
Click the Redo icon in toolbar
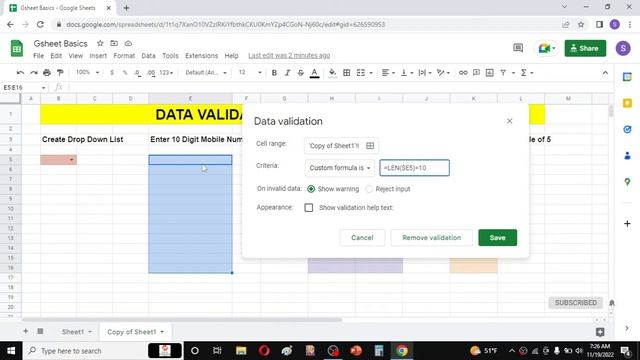click(33, 73)
